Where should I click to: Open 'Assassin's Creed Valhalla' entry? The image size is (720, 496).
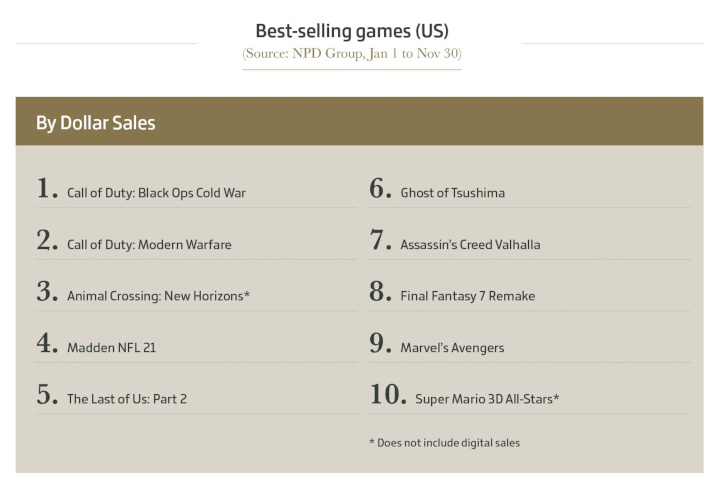470,244
